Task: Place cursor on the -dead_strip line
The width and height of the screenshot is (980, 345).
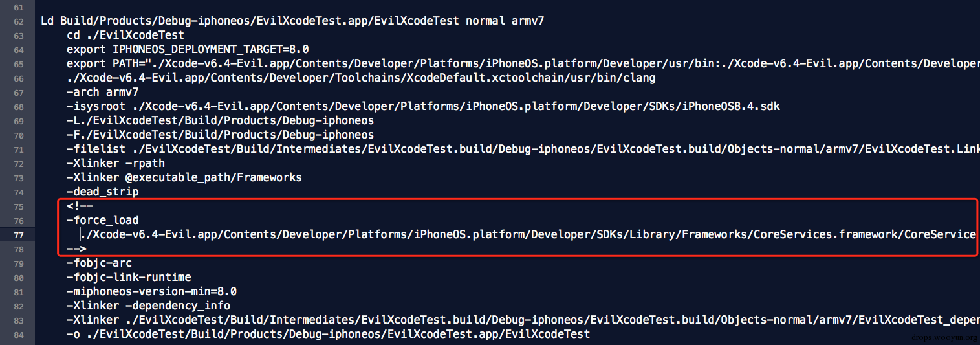Action: tap(102, 192)
